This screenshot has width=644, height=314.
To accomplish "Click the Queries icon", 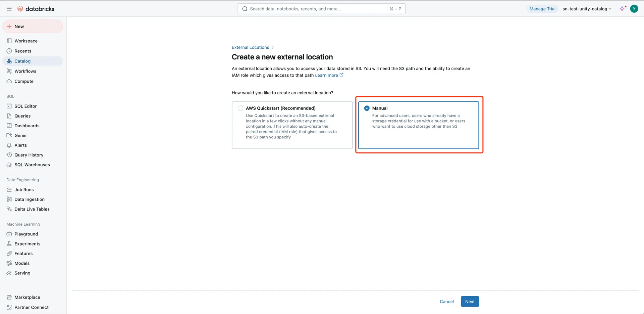I will pyautogui.click(x=9, y=116).
